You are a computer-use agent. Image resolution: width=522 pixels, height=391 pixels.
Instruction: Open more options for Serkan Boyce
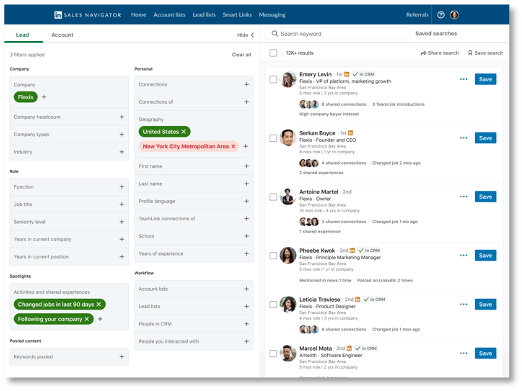(463, 138)
